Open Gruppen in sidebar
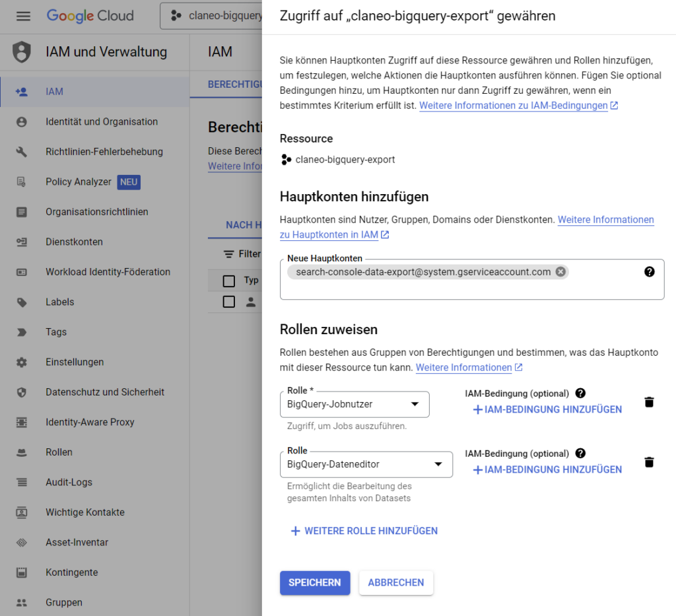Image resolution: width=676 pixels, height=616 pixels. 64,603
